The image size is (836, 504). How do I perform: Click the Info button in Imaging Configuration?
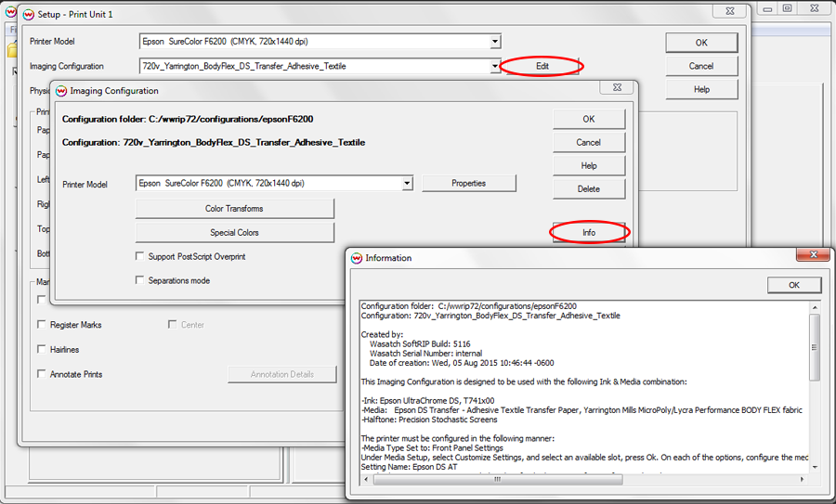pos(589,233)
